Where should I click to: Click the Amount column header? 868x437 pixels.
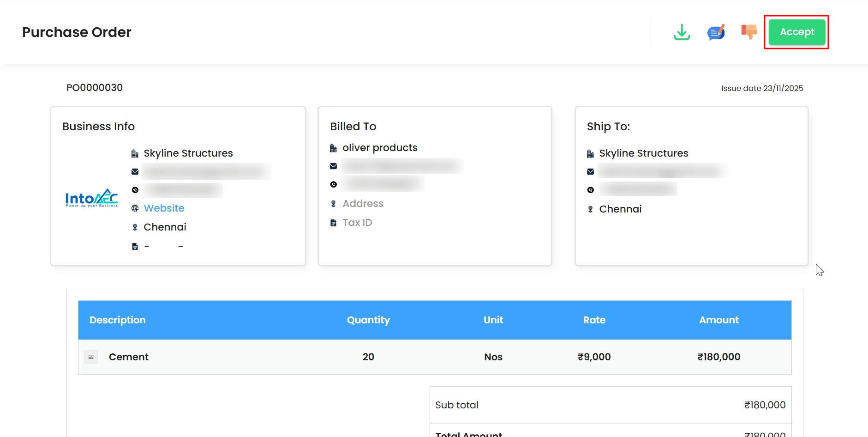tap(718, 320)
